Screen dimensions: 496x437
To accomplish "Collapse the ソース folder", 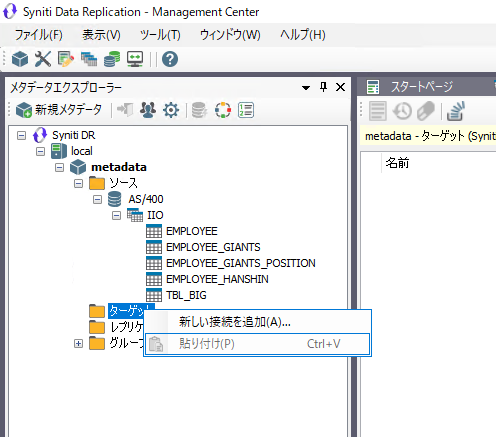I will coord(78,183).
